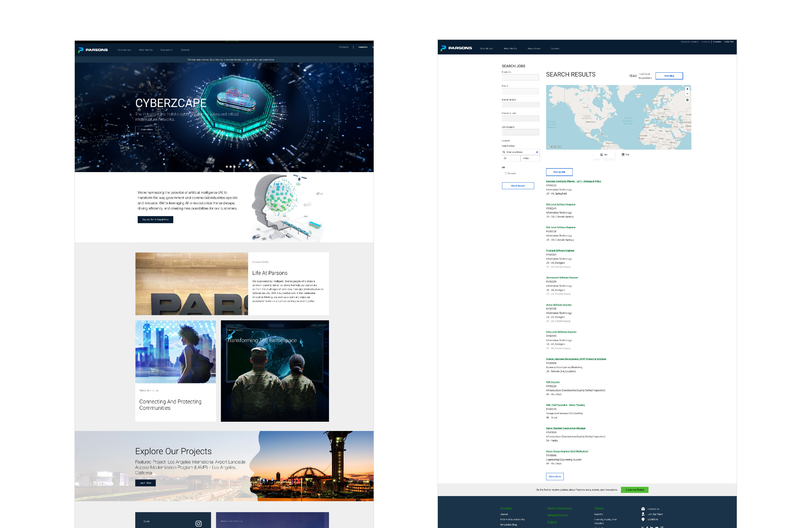Click the Contact Us envelope icon in footer
The width and height of the screenshot is (812, 528).
643,509
